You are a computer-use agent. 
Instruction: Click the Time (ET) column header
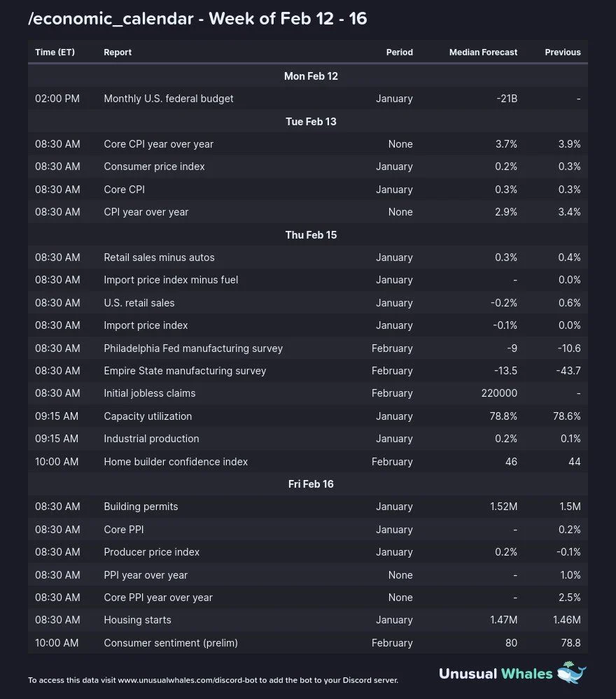coord(55,52)
